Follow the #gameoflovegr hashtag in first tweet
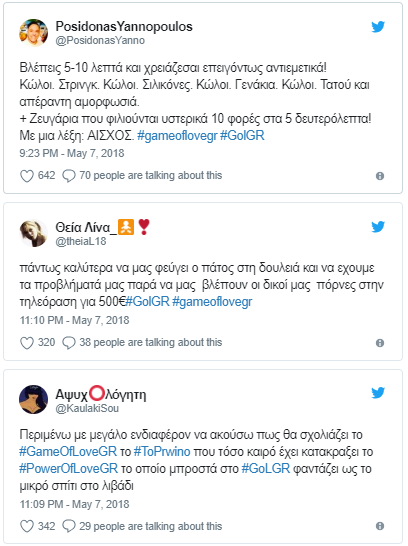The width and height of the screenshot is (408, 546). coord(177,135)
